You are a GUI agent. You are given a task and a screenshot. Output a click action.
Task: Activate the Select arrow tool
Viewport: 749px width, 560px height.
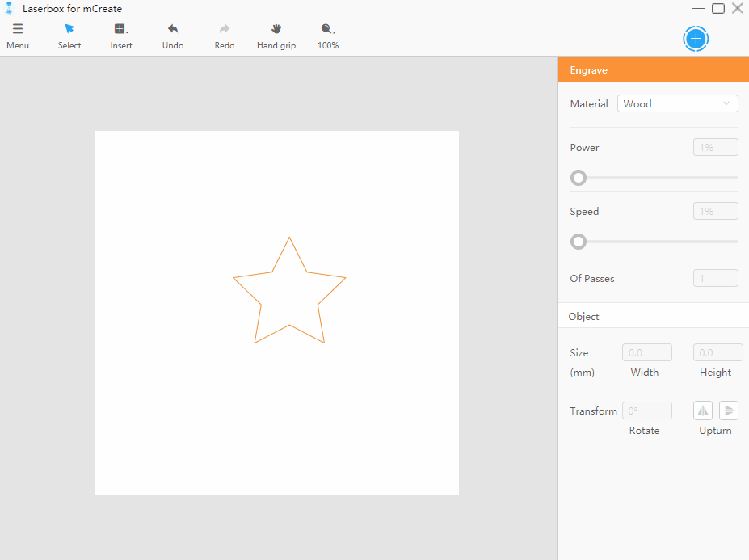coord(69,29)
